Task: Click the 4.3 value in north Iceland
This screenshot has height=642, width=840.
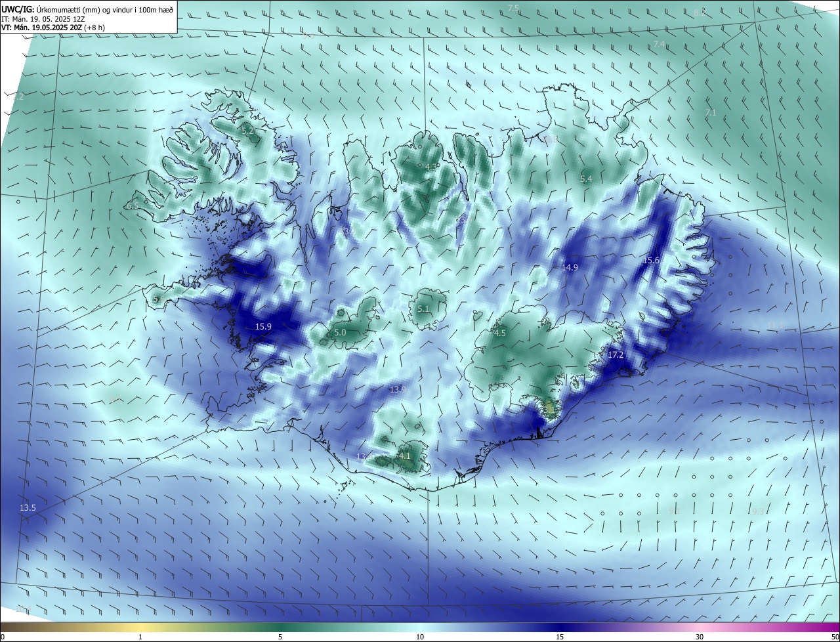Action: 431,167
